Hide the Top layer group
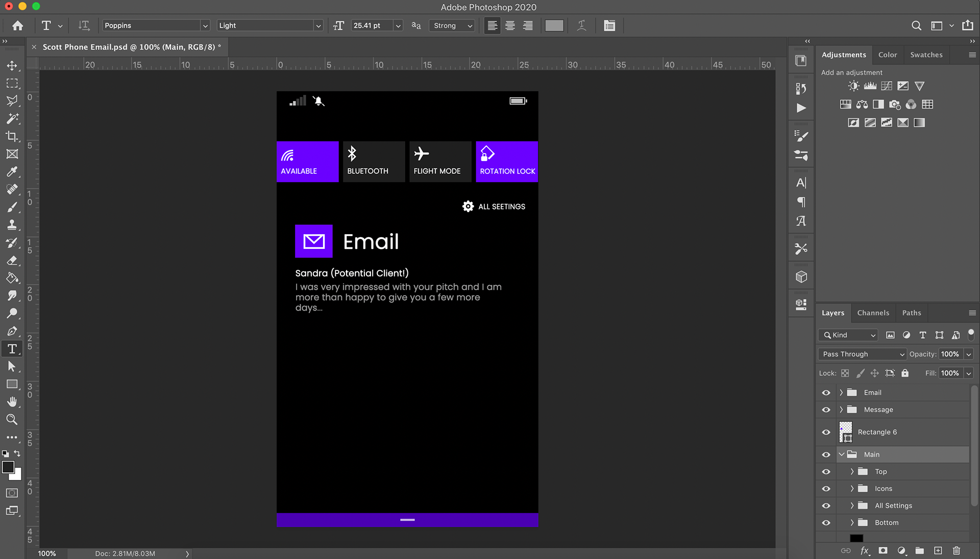This screenshot has height=559, width=980. tap(826, 472)
